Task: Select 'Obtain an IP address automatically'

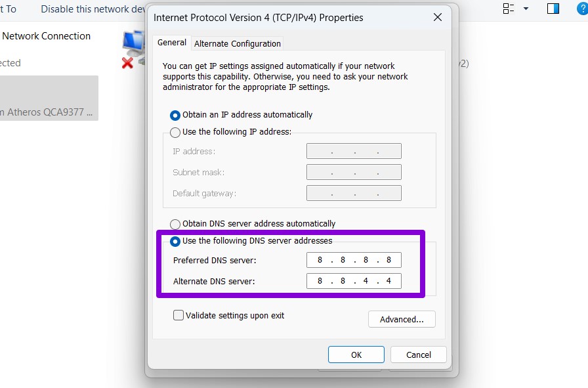Action: coord(175,114)
